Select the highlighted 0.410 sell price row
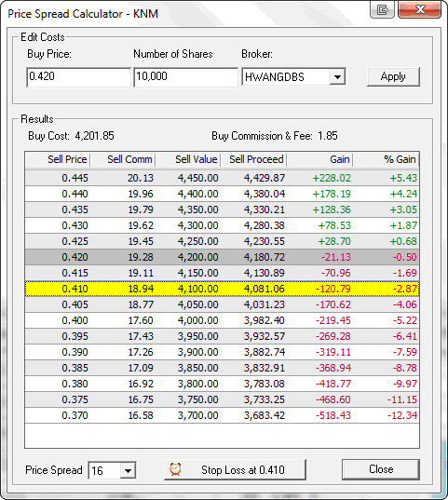The height and width of the screenshot is (500, 448). click(222, 289)
